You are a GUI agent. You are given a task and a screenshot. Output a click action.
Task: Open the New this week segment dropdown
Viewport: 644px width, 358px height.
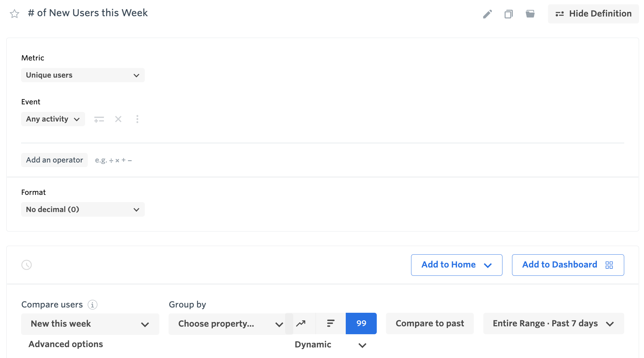[x=90, y=324]
